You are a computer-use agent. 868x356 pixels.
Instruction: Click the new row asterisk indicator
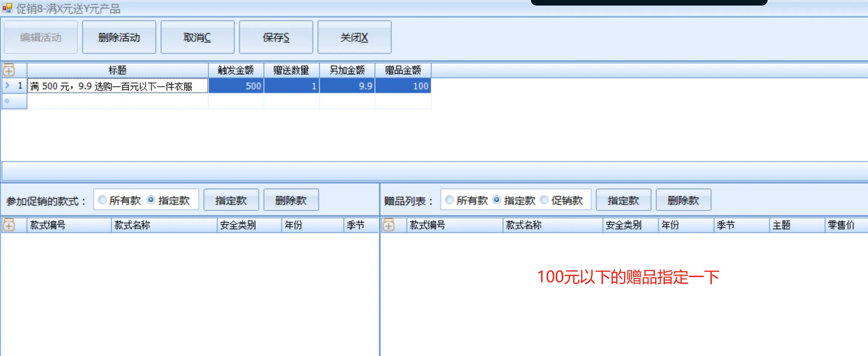point(7,101)
